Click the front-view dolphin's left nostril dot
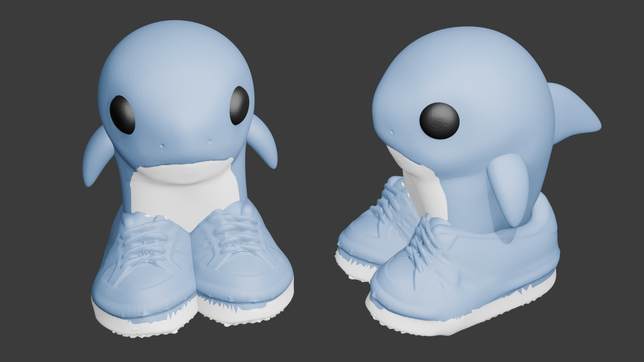The height and width of the screenshot is (362, 644). (x=162, y=146)
